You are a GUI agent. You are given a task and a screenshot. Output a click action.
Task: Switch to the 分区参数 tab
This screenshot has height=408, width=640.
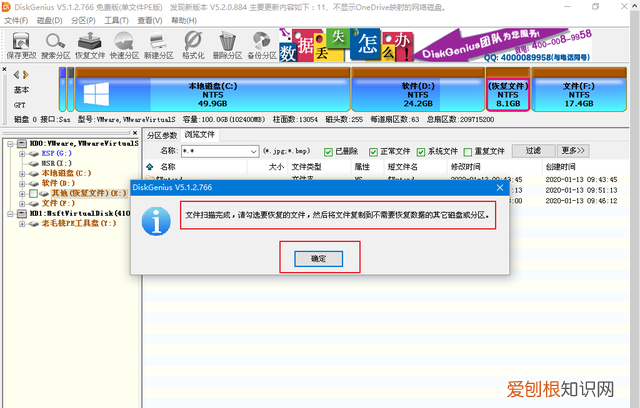point(162,135)
